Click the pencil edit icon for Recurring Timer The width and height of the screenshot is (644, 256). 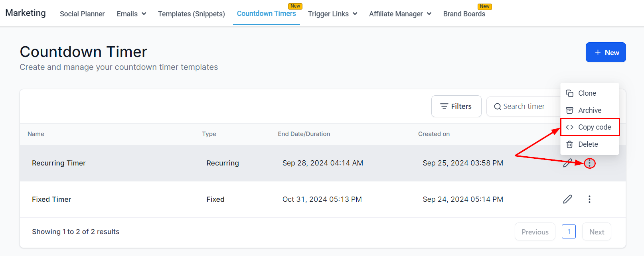click(567, 163)
